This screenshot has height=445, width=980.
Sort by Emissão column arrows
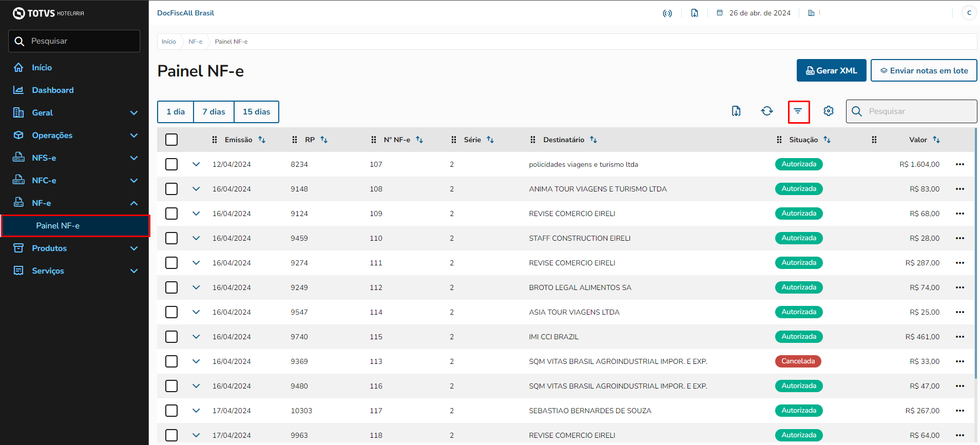(262, 140)
